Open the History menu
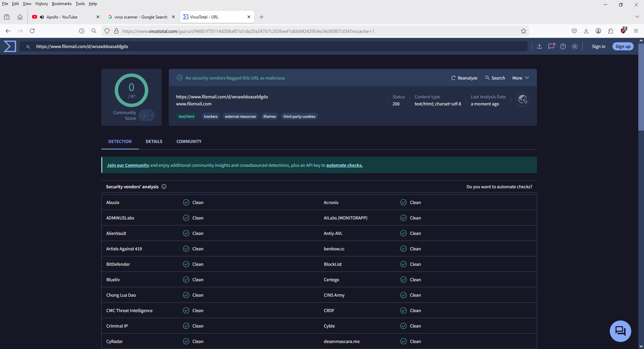 (x=42, y=4)
